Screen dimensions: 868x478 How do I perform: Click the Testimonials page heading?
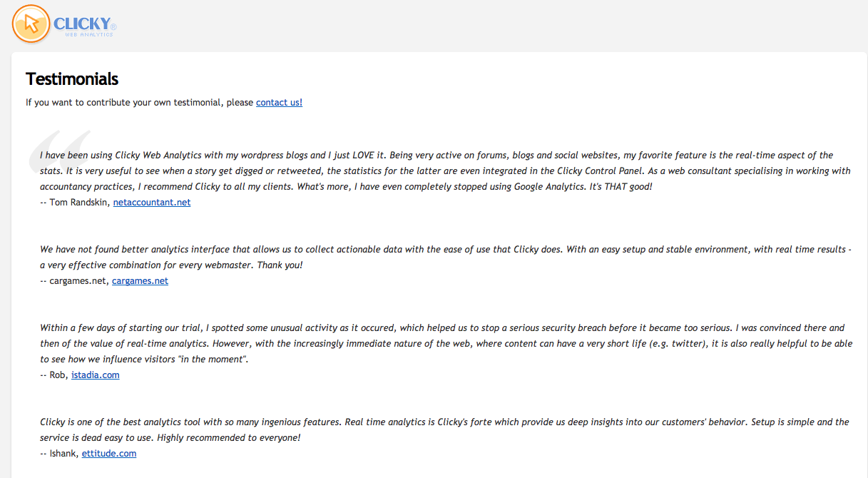[72, 78]
